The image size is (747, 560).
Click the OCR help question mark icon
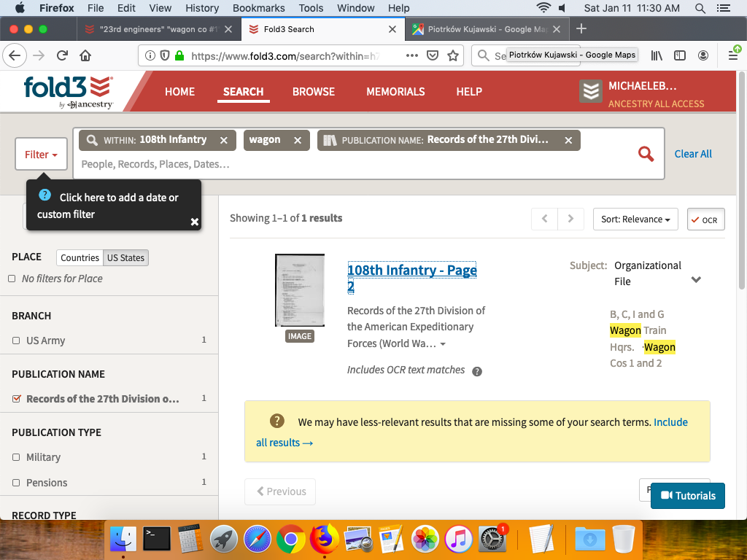coord(477,371)
